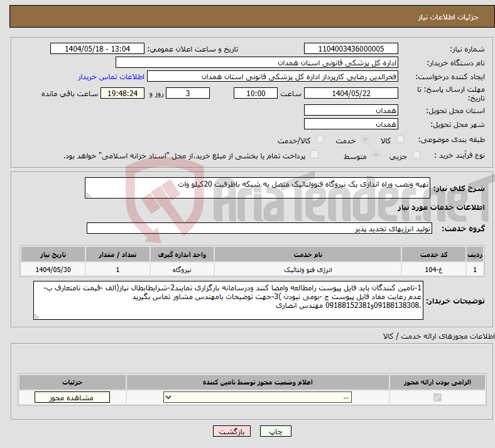The height and width of the screenshot is (448, 495).
Task: Click the الزامی بودن ارائه مجوز header
Action: tap(437, 382)
